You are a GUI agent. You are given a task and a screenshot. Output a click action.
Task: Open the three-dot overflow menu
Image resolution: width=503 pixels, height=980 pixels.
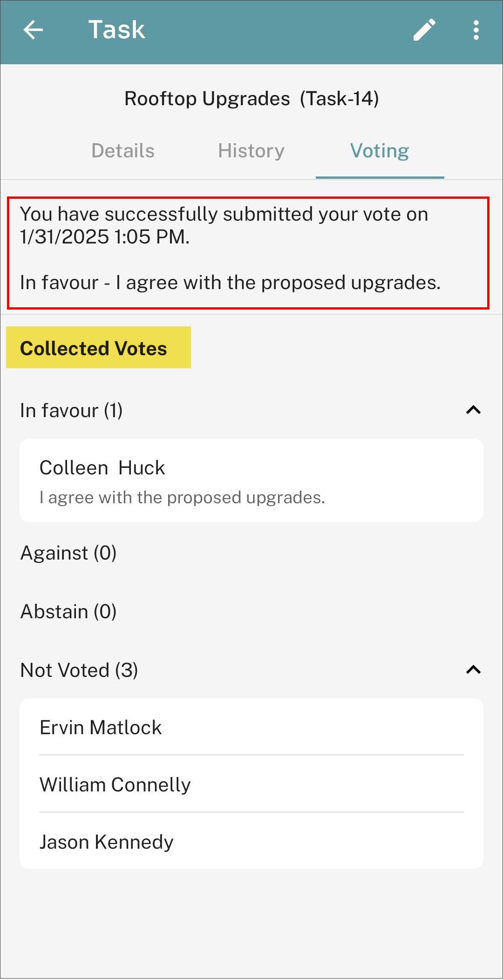476,30
